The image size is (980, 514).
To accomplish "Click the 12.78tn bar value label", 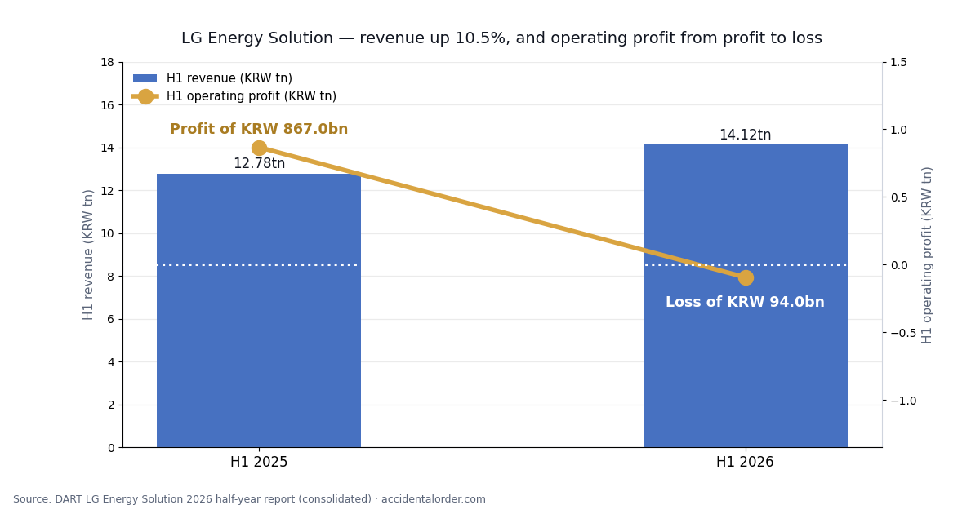I will 259,164.
